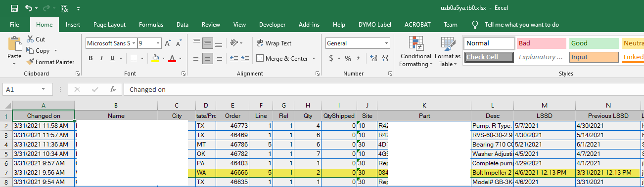Align cell text to the right
Image resolution: width=644 pixels, height=187 pixels.
(219, 58)
